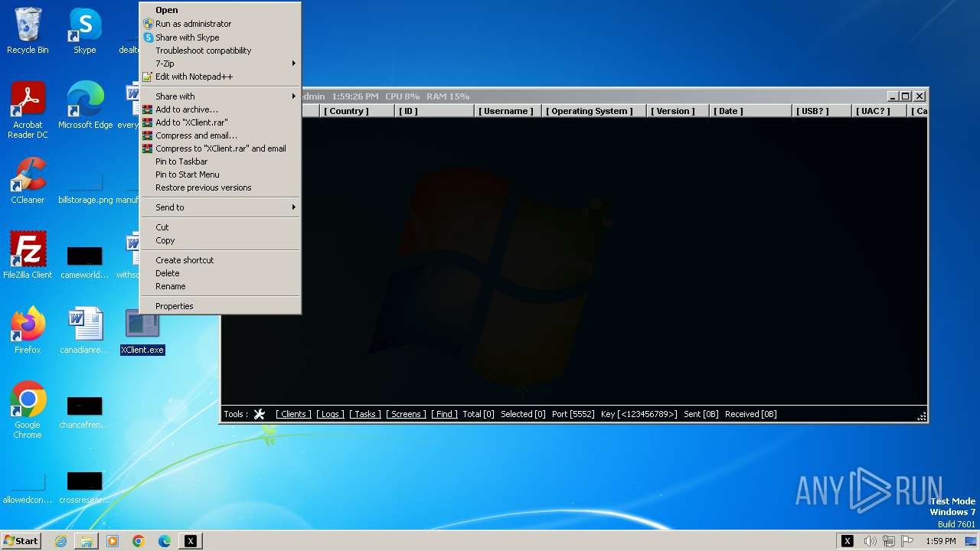This screenshot has width=980, height=551.
Task: Open the [Logs] tab link
Action: 330,414
